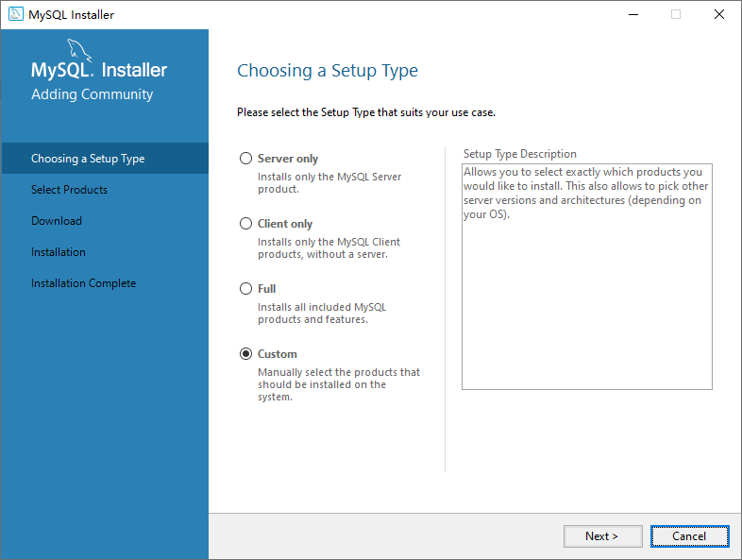Minimize the MySQL Installer window

[632, 14]
